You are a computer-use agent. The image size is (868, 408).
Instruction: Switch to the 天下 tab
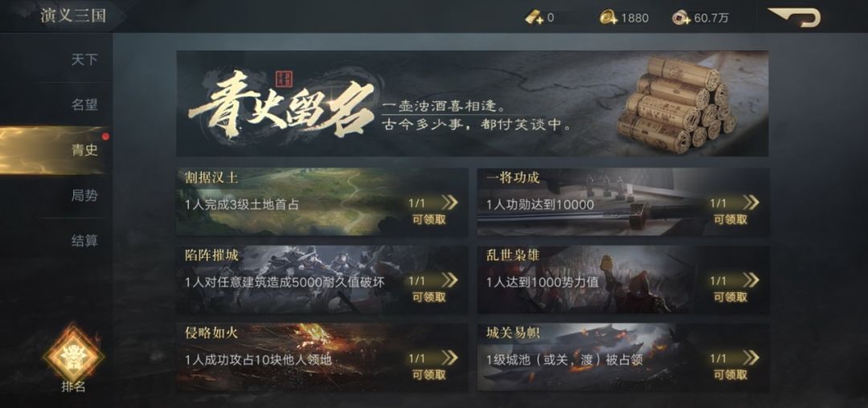pos(84,59)
